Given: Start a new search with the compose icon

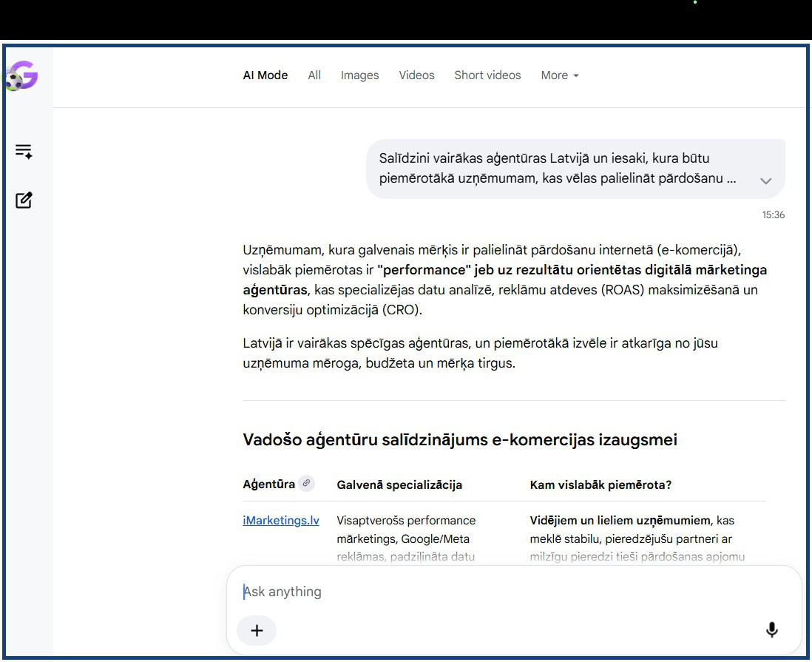Looking at the screenshot, I should tap(24, 200).
